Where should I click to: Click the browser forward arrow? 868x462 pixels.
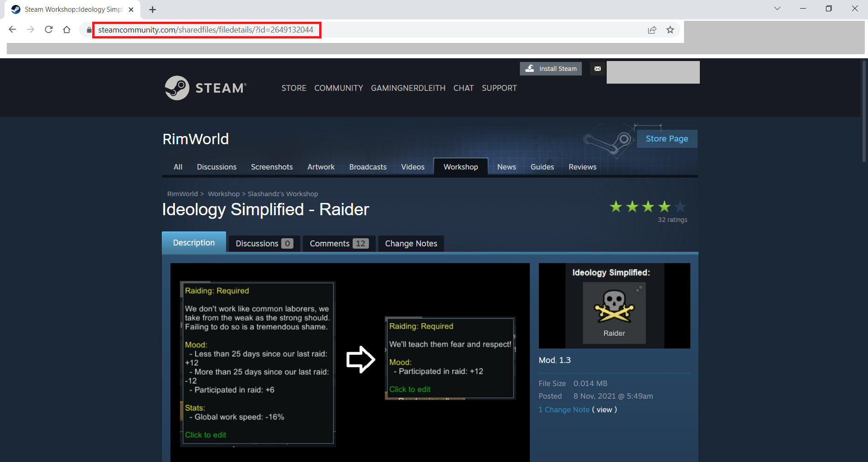tap(31, 30)
